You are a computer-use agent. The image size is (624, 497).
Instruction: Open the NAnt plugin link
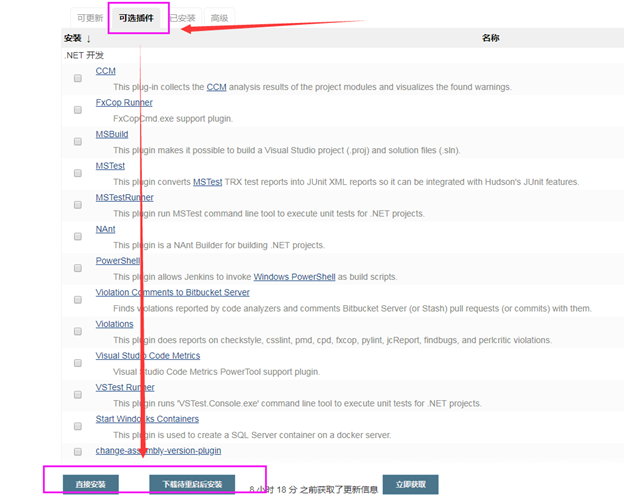105,229
